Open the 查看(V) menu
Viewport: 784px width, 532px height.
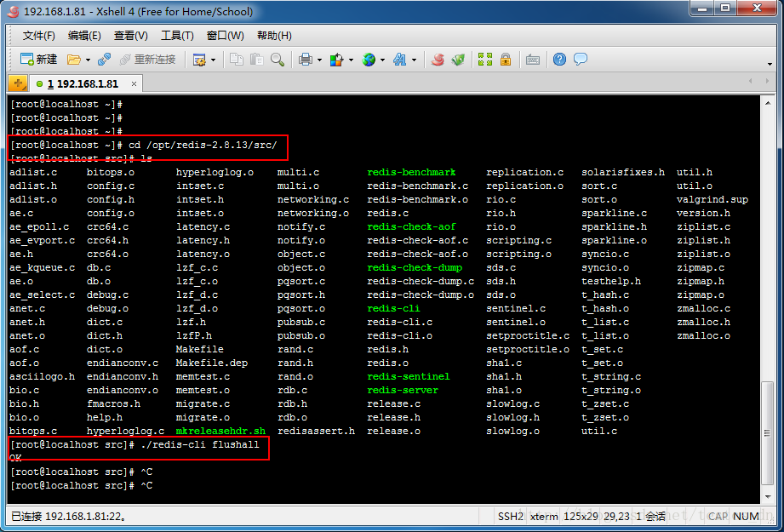[x=130, y=36]
